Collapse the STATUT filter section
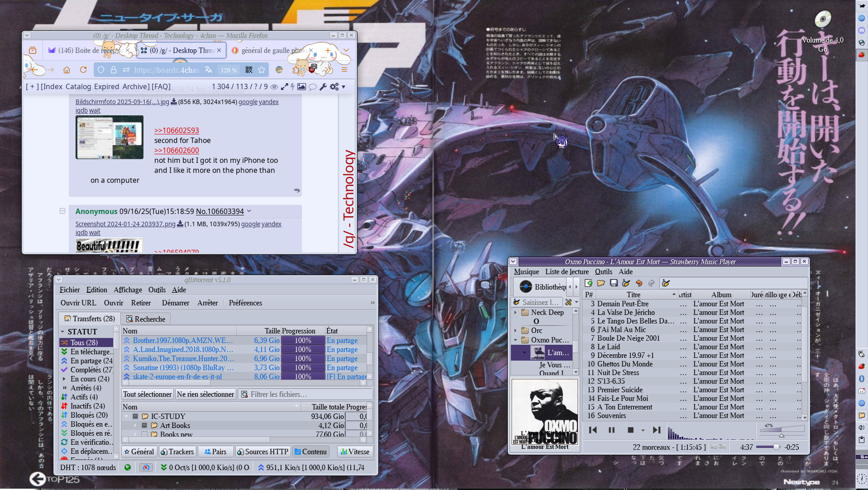 pos(63,332)
